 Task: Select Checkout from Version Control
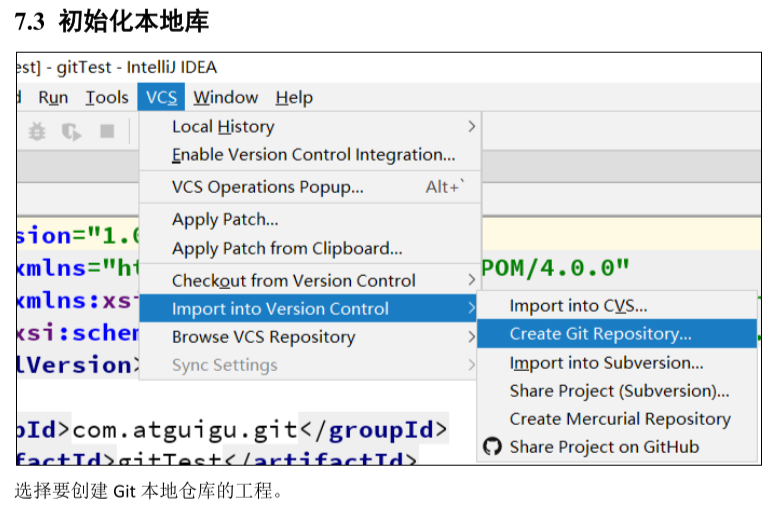coord(310,281)
